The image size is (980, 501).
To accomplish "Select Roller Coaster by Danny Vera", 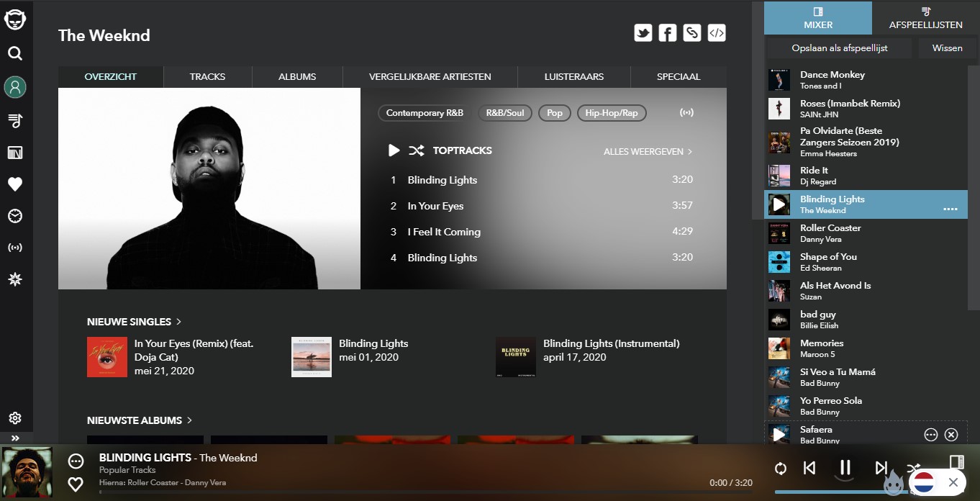I will click(x=866, y=233).
